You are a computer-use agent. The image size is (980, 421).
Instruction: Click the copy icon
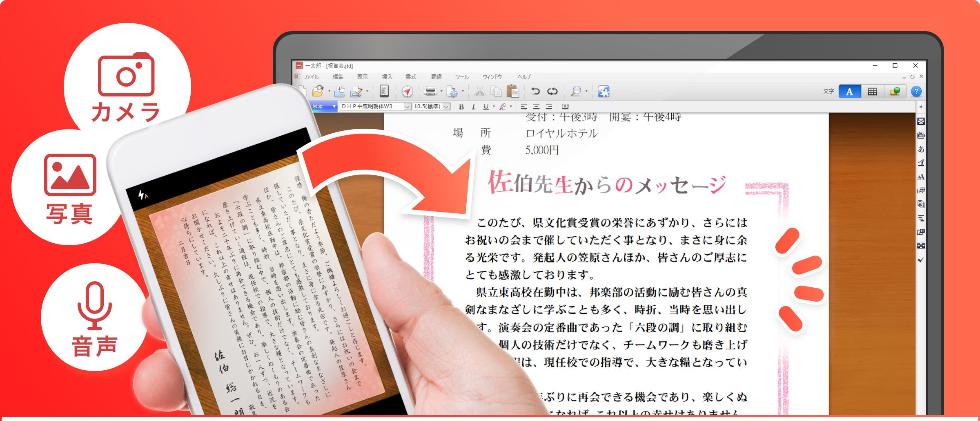496,91
